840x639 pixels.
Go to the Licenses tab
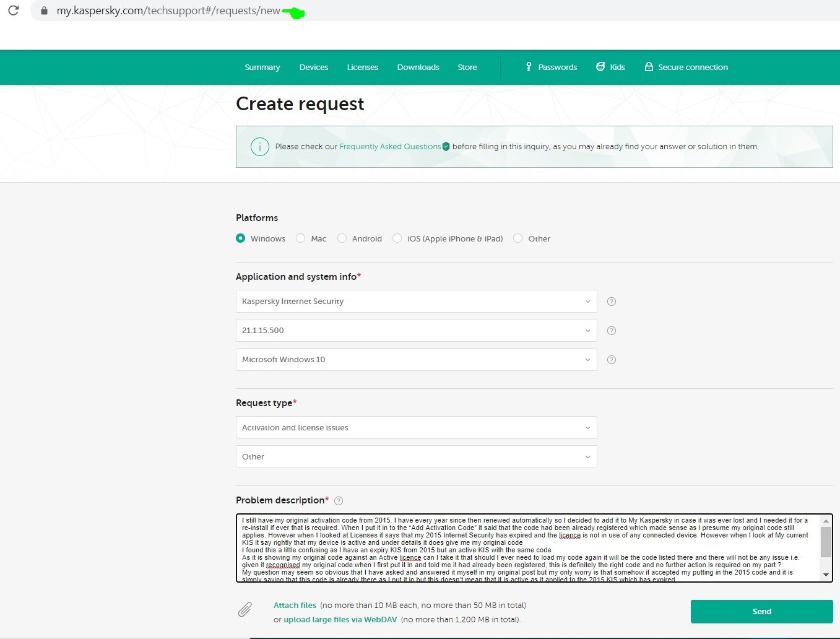click(x=363, y=67)
